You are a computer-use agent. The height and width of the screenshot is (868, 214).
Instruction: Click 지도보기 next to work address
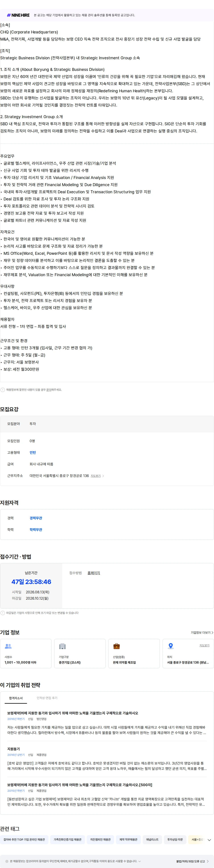96,476
